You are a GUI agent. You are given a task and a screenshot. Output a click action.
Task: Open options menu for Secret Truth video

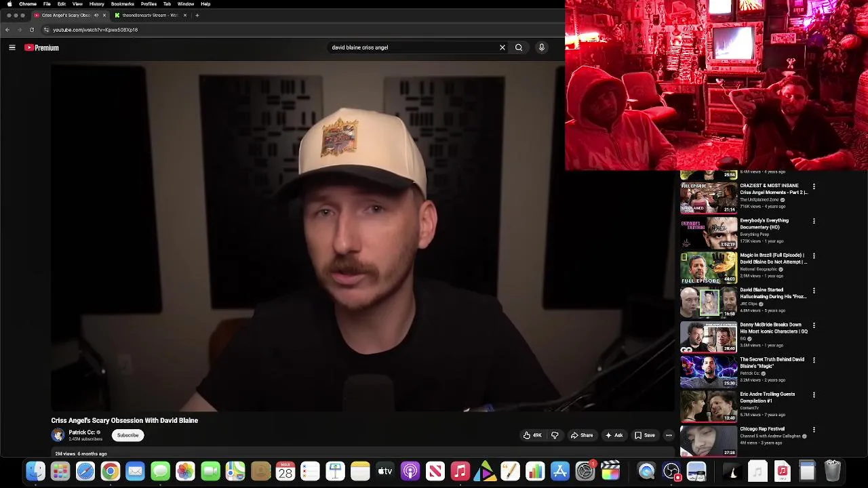814,360
